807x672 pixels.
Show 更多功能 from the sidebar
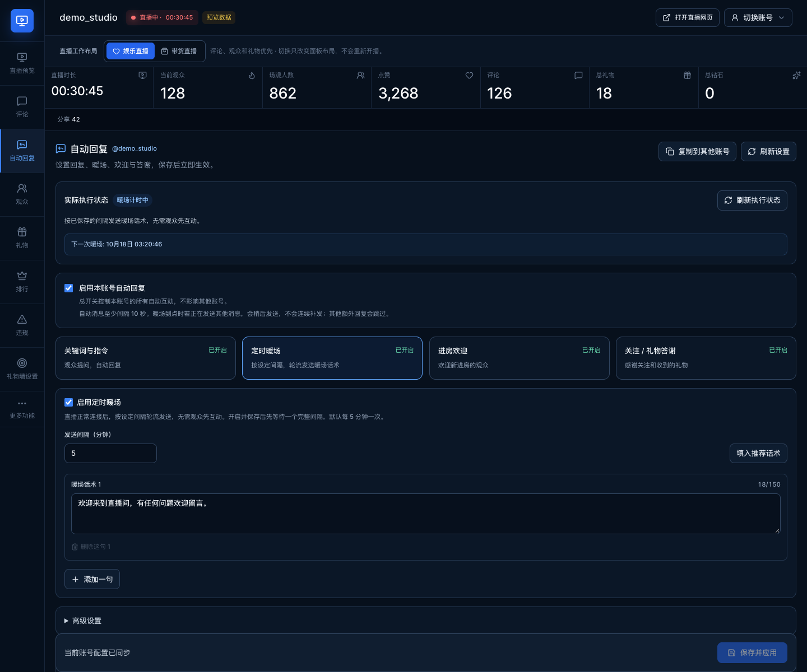(x=22, y=409)
